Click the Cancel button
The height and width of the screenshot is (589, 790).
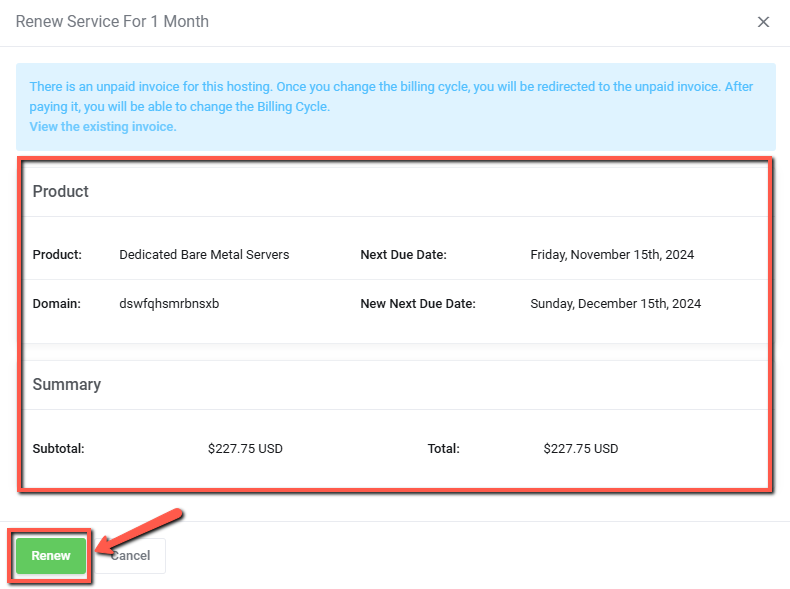tap(134, 556)
